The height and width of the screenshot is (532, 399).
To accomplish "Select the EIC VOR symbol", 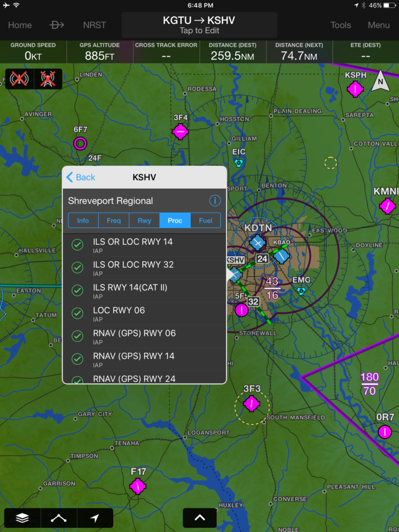I will click(x=238, y=163).
